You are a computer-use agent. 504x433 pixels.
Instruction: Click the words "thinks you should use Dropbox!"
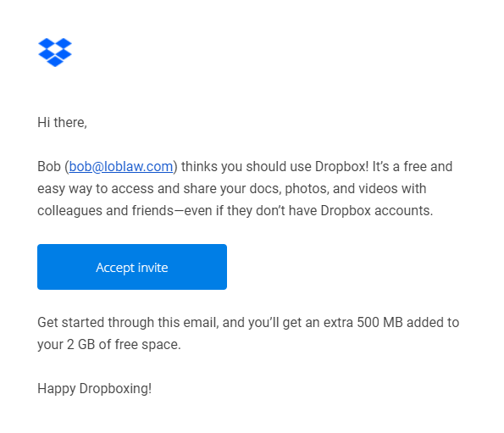[x=275, y=167]
